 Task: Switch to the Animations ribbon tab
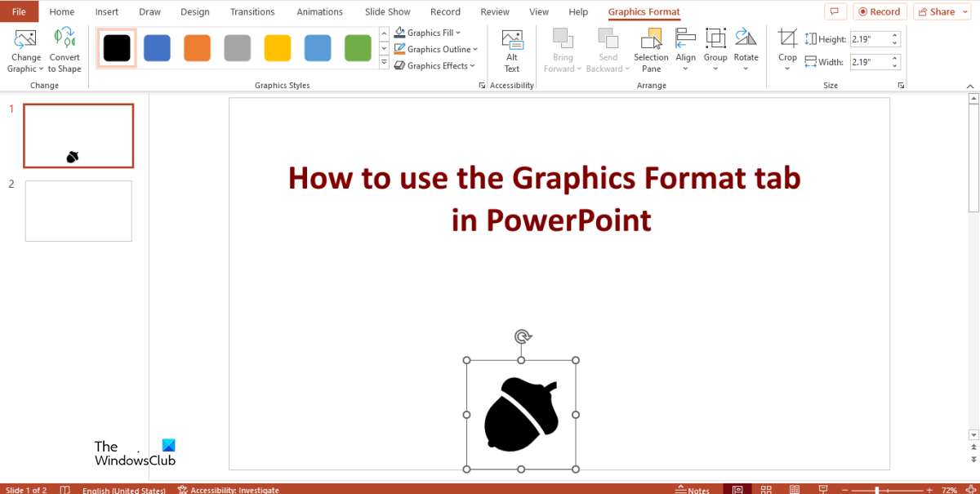tap(319, 11)
